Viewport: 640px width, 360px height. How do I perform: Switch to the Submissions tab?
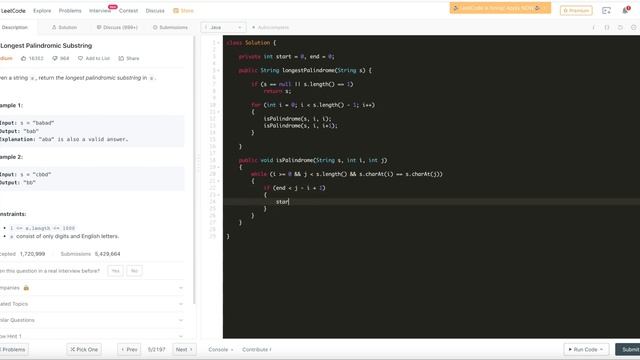click(x=170, y=27)
